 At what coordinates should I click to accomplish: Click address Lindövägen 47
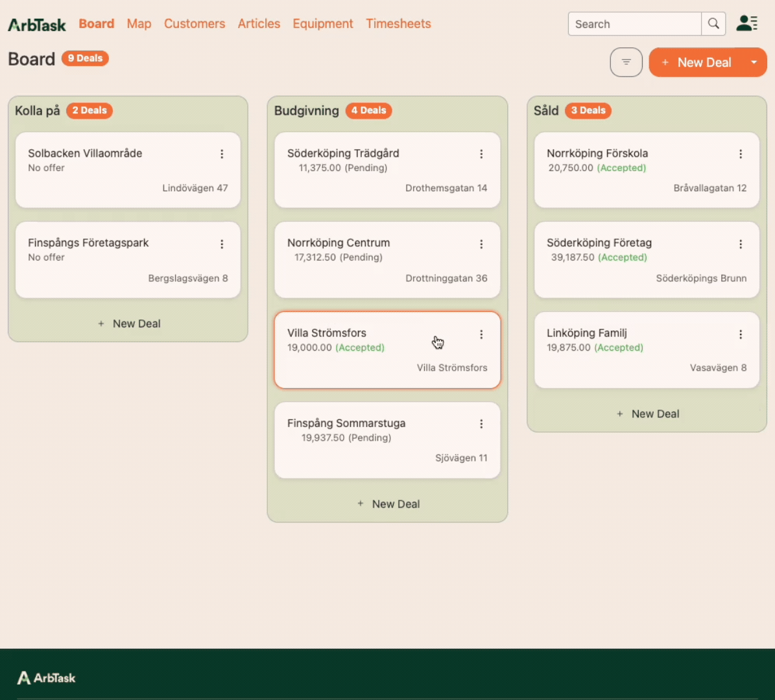pos(195,188)
